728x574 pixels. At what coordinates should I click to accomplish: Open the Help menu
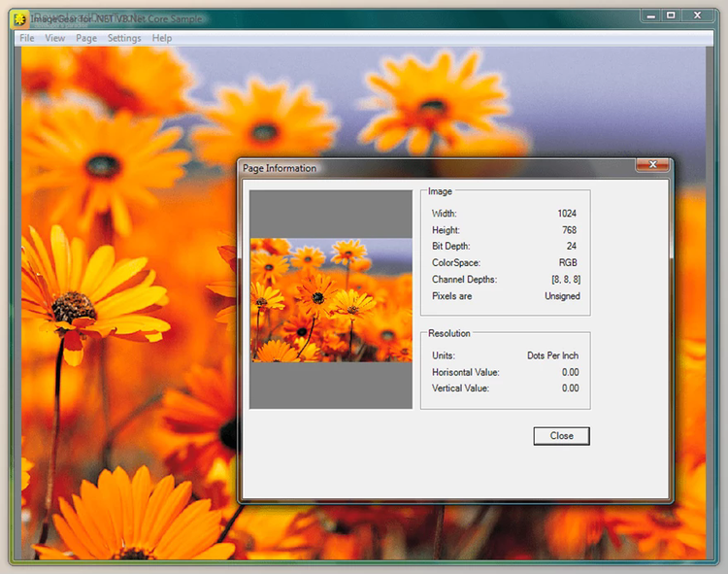pos(162,38)
